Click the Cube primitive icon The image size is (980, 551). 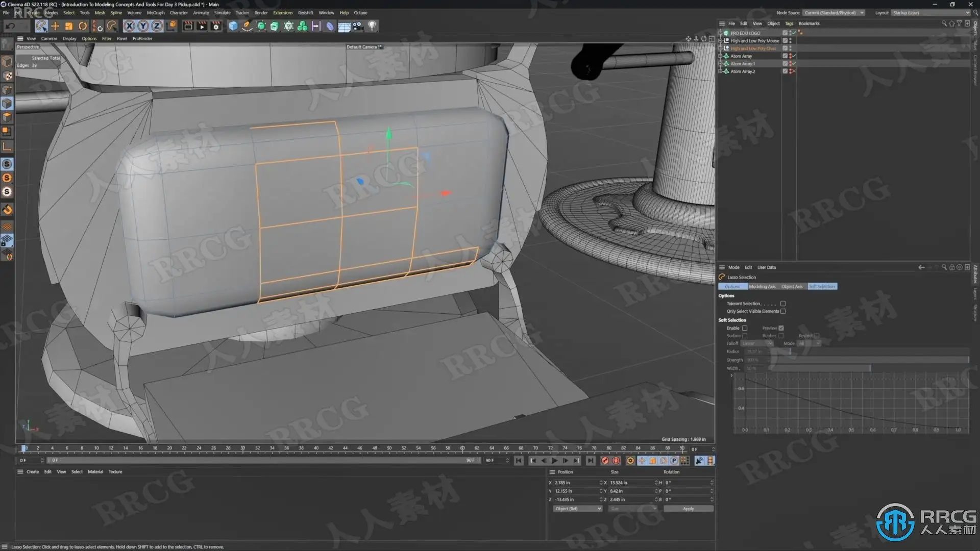tap(233, 26)
